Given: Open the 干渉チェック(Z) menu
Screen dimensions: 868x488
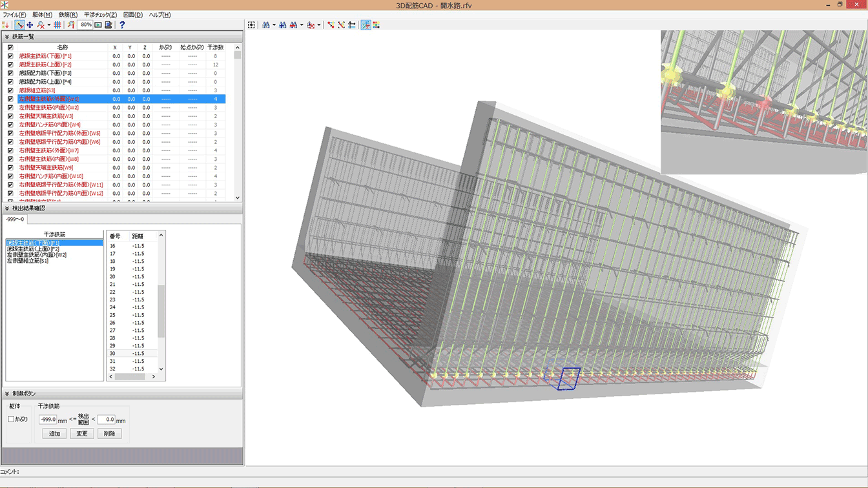Looking at the screenshot, I should (100, 15).
